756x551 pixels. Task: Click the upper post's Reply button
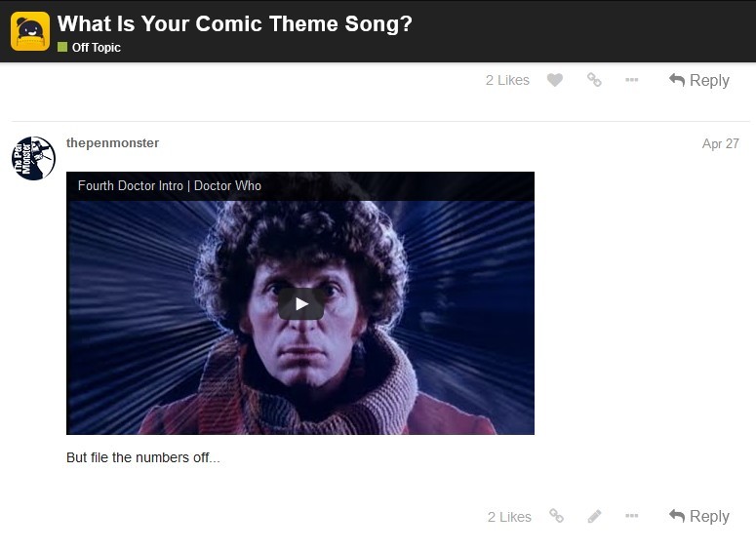tap(699, 80)
